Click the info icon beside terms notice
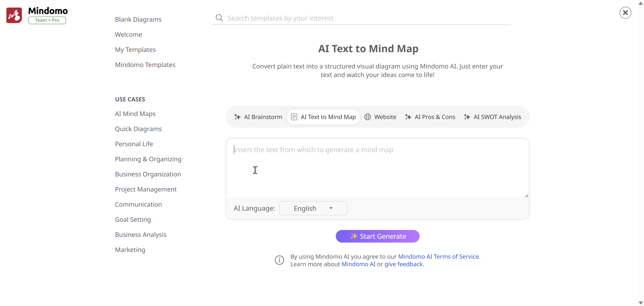 pos(279,260)
